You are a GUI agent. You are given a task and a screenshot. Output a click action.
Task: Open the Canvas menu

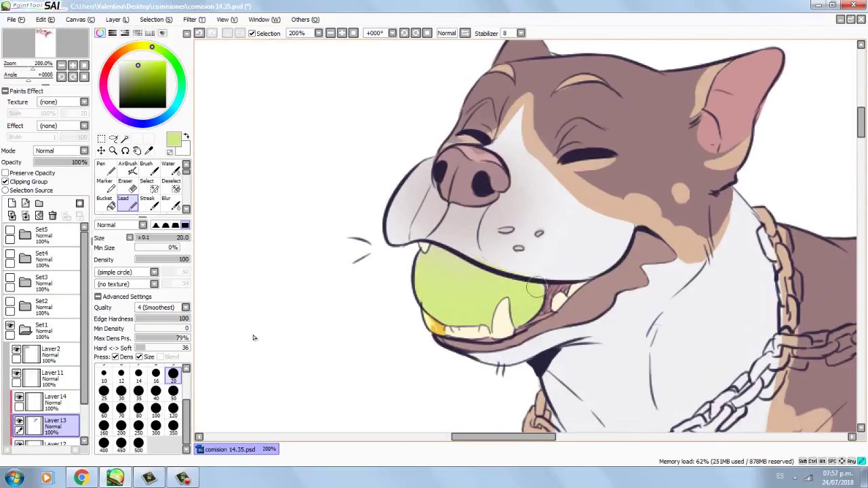(80, 20)
